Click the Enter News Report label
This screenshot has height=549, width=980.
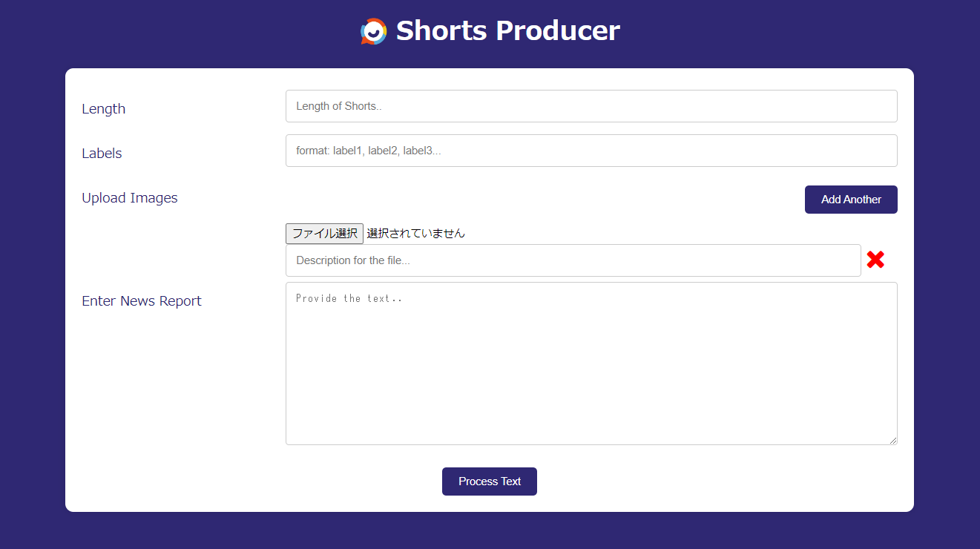[x=142, y=301]
